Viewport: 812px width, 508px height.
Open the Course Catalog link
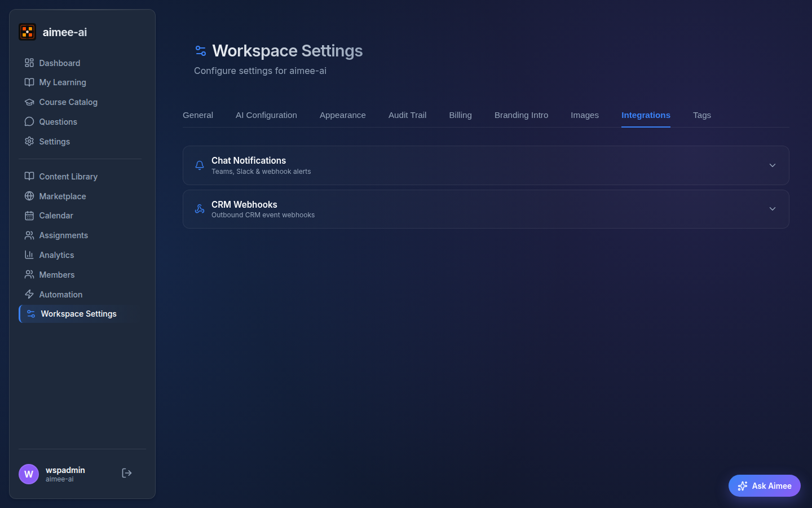[80, 102]
